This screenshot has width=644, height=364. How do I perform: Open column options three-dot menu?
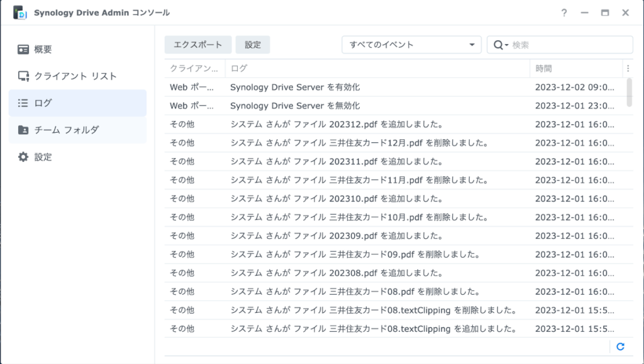[x=628, y=69]
